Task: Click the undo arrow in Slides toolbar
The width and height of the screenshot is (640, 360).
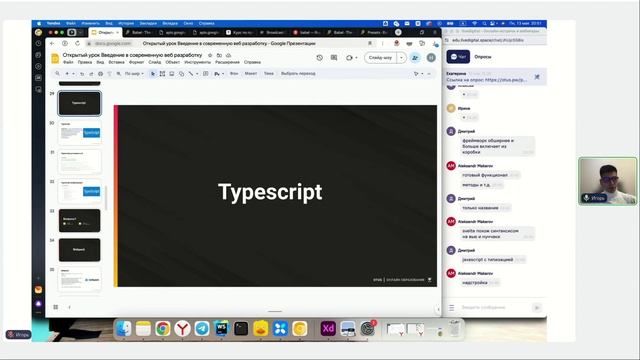Action: (x=82, y=74)
